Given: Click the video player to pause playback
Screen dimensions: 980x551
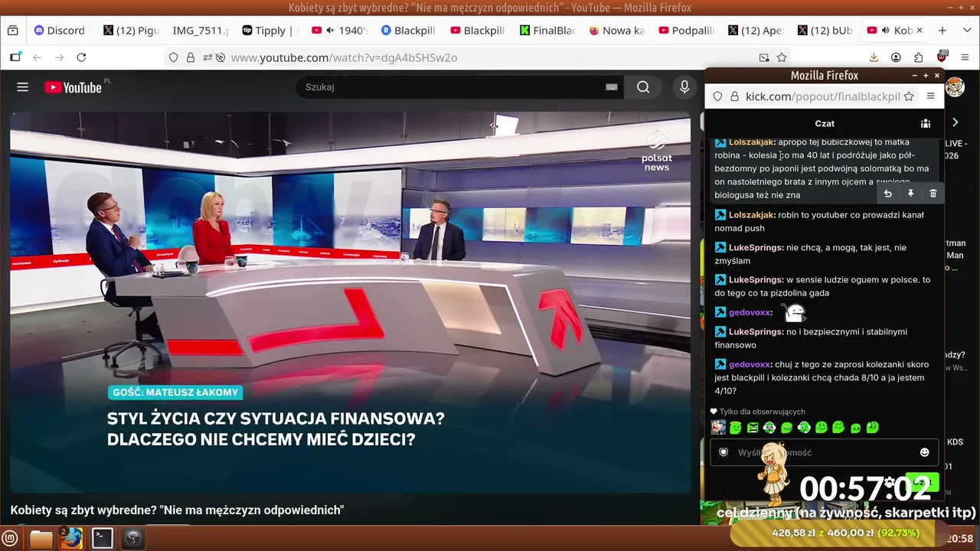Looking at the screenshot, I should coord(350,302).
